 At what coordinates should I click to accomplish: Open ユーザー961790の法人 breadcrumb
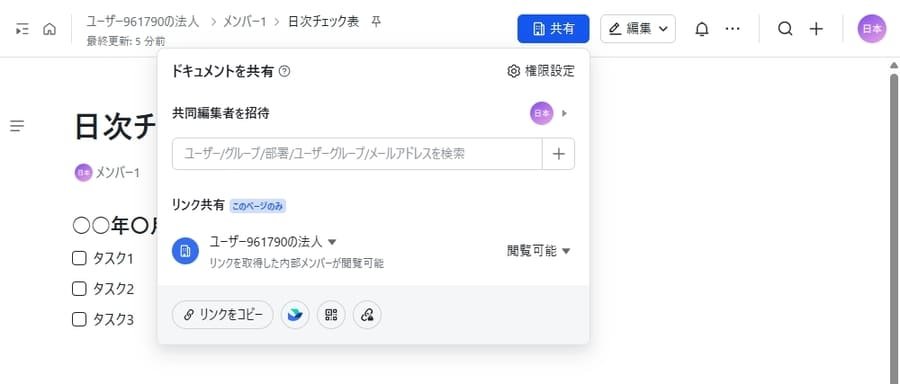(x=142, y=22)
